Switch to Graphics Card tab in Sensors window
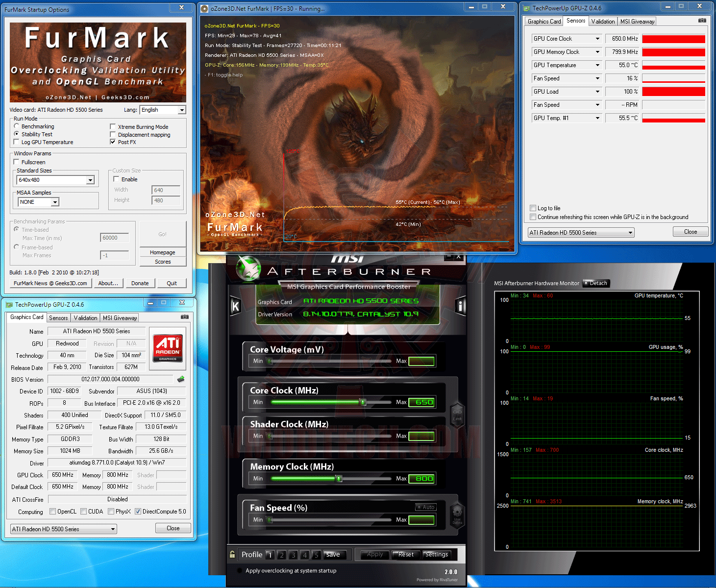Screen dimensions: 716x588 [544, 22]
